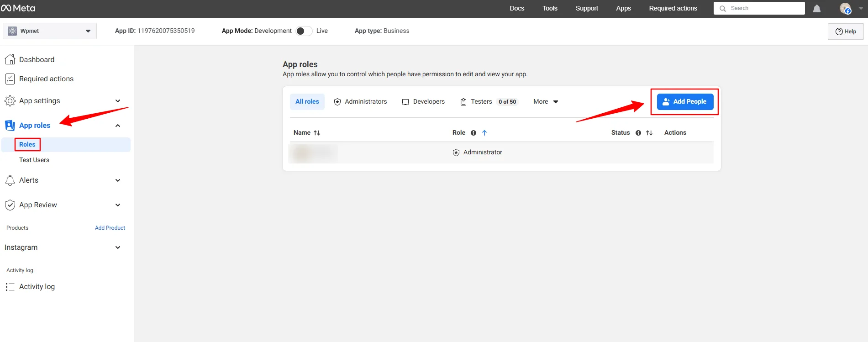The height and width of the screenshot is (342, 868).
Task: Click the App roles sidebar icon
Action: [x=10, y=126]
